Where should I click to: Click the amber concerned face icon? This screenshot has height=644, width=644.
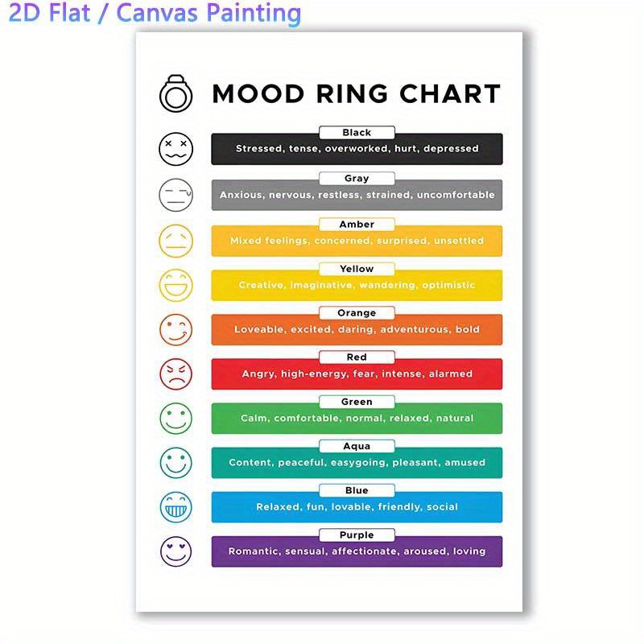pyautogui.click(x=175, y=240)
